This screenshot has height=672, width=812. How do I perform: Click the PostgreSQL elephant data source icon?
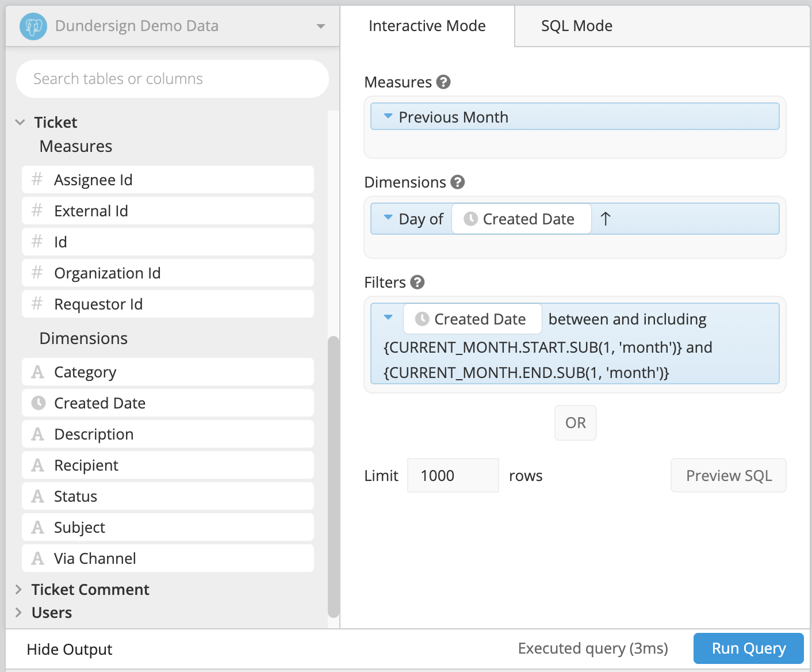[33, 26]
